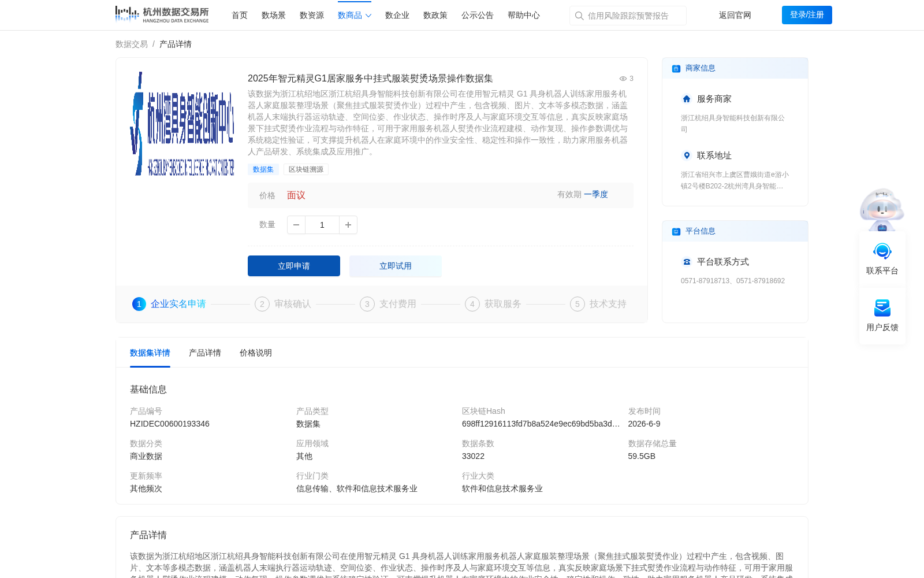Click the 区块链溯源 tag
The height and width of the screenshot is (578, 924).
tap(306, 169)
